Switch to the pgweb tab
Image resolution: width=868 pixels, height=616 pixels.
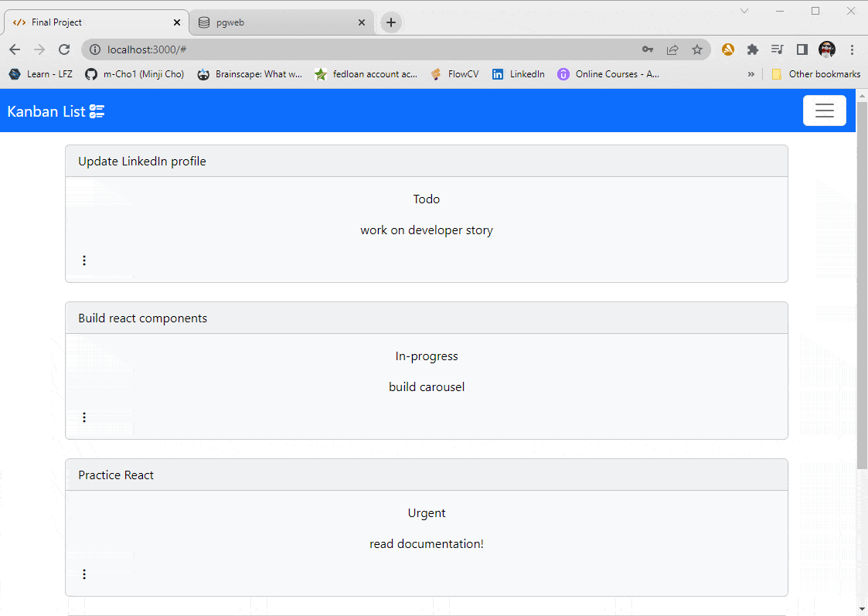click(x=282, y=22)
